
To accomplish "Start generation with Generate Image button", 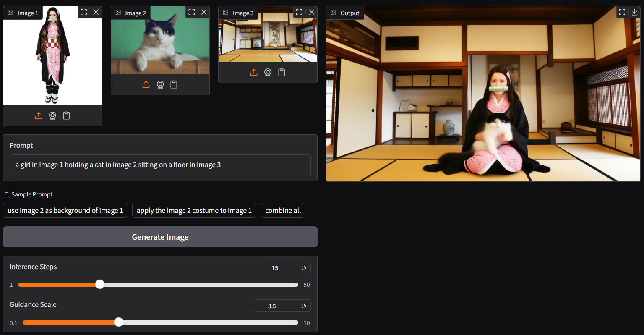I will 160,237.
